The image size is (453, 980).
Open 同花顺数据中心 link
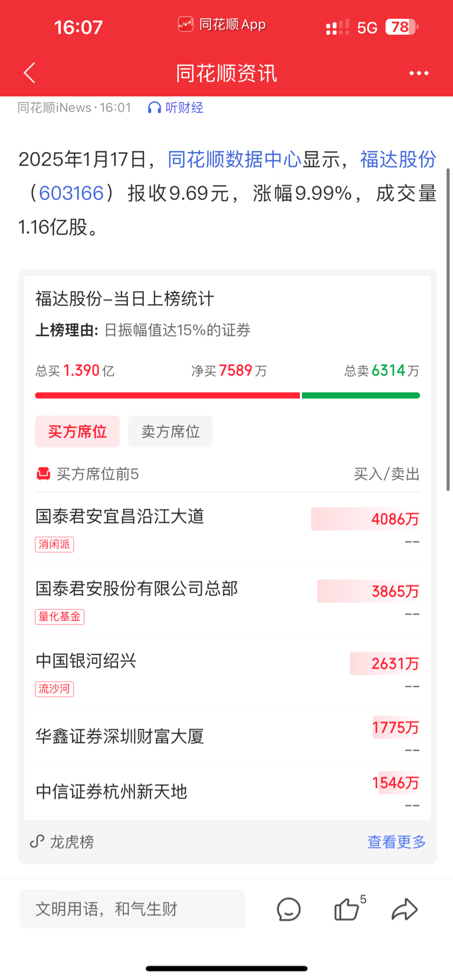click(235, 159)
